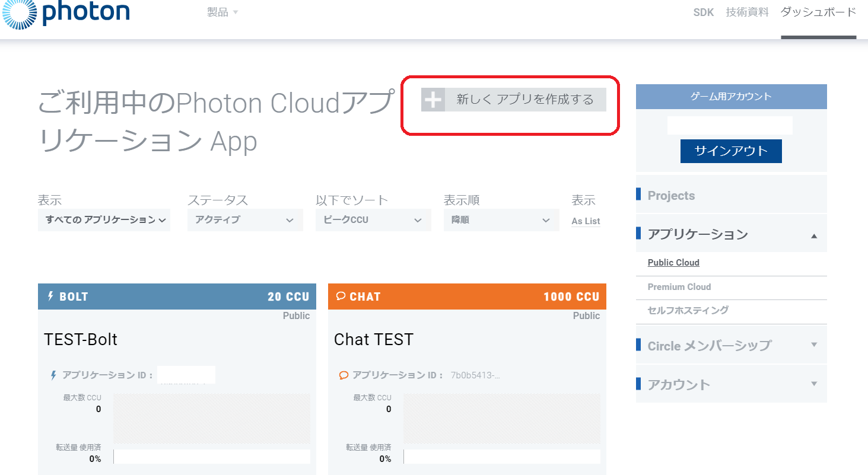The height and width of the screenshot is (475, 868).
Task: Click the 20 CCU label on BOLT card
Action: point(288,297)
